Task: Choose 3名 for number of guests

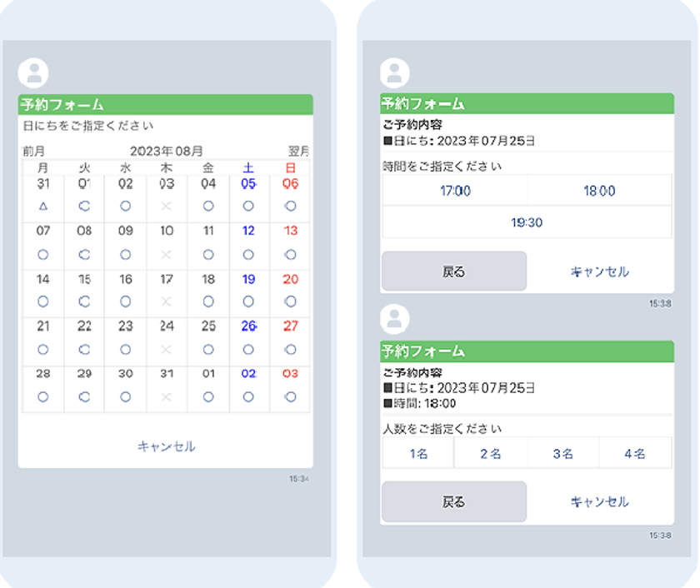Action: (x=563, y=454)
